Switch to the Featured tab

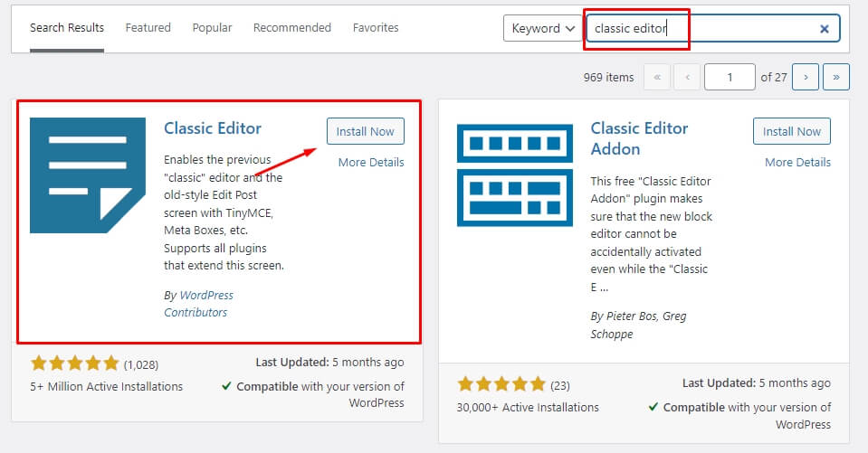148,28
